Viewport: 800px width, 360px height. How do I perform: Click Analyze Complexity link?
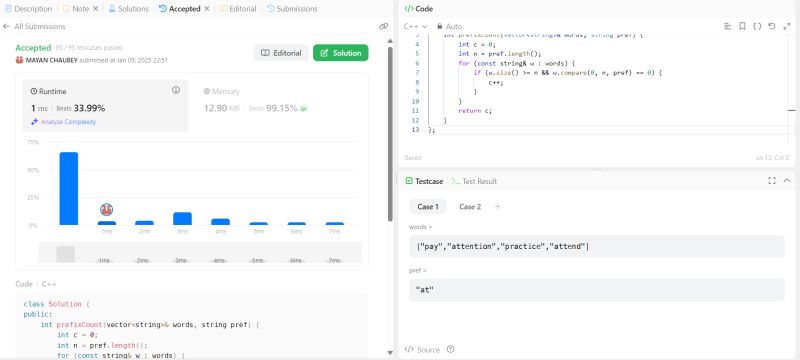click(63, 122)
